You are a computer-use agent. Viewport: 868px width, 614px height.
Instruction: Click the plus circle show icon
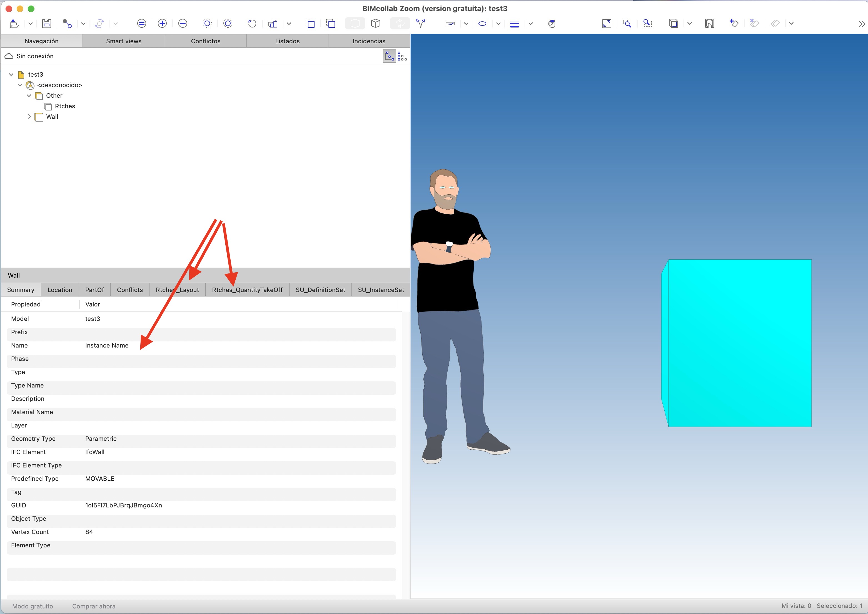pyautogui.click(x=162, y=23)
